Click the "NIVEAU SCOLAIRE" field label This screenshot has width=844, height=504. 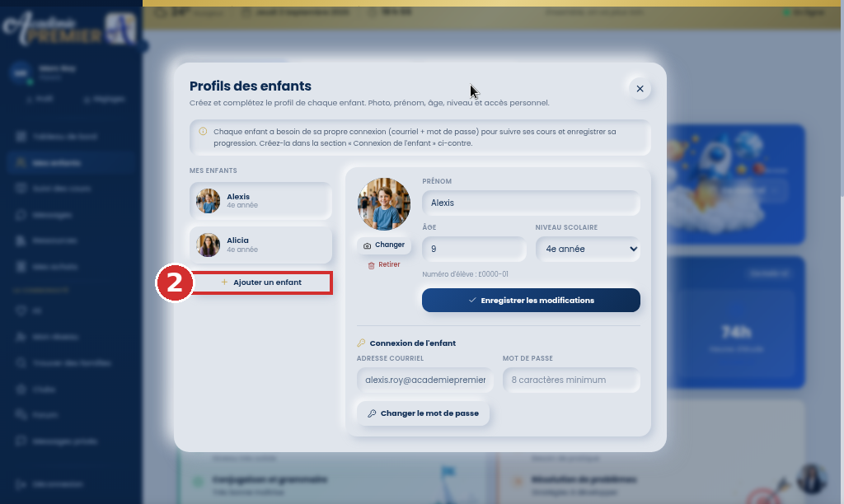pos(566,227)
